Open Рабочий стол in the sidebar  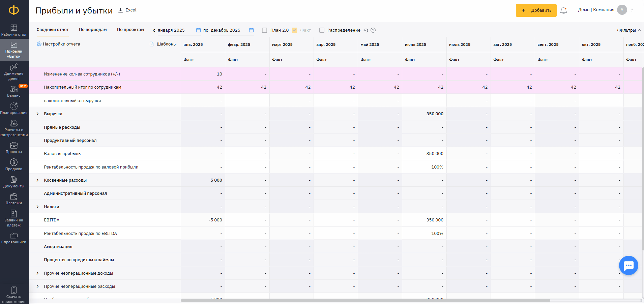pos(14,30)
